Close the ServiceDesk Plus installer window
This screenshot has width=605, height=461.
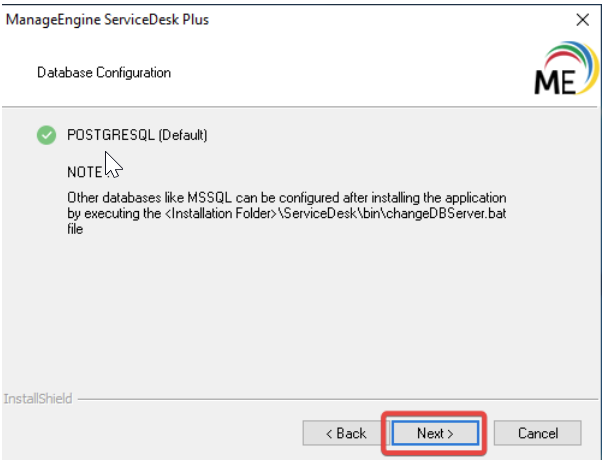point(583,19)
